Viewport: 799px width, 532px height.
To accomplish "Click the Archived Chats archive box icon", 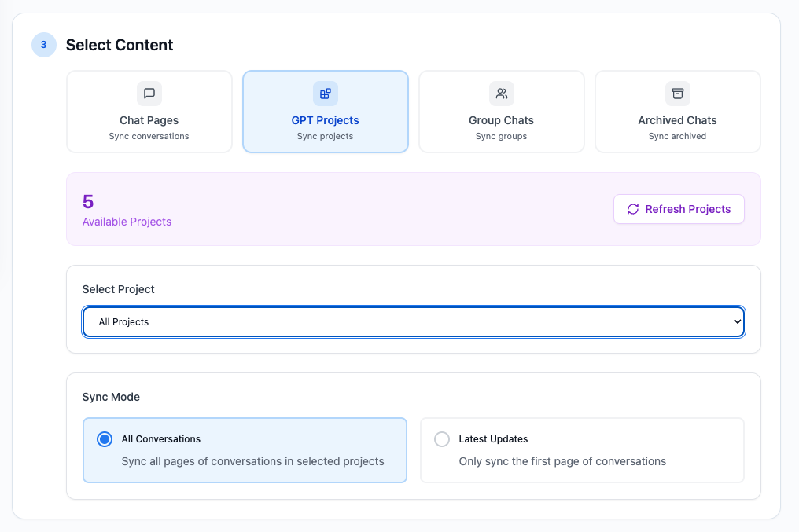I will (678, 94).
